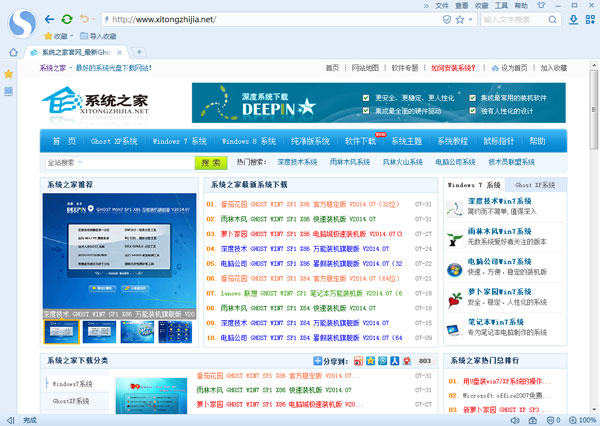Image resolution: width=600 pixels, height=426 pixels.
Task: Select first slideshow thumbnail with orange border
Action: click(62, 332)
